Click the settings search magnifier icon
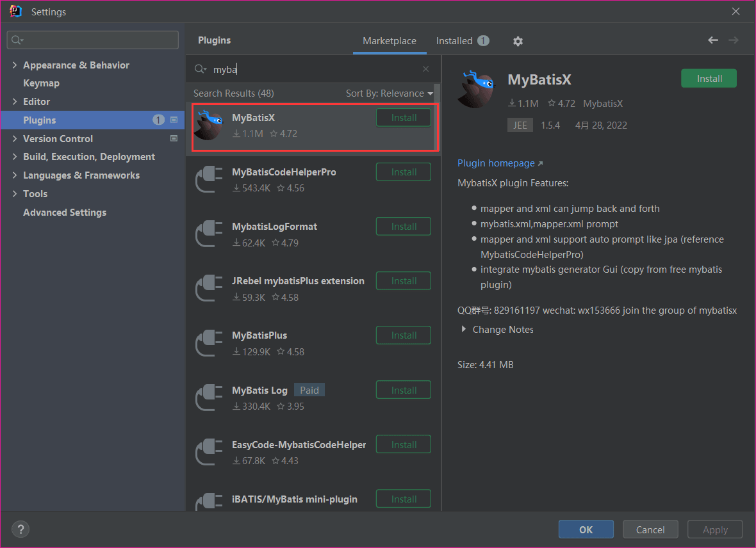The image size is (756, 548). [x=17, y=40]
